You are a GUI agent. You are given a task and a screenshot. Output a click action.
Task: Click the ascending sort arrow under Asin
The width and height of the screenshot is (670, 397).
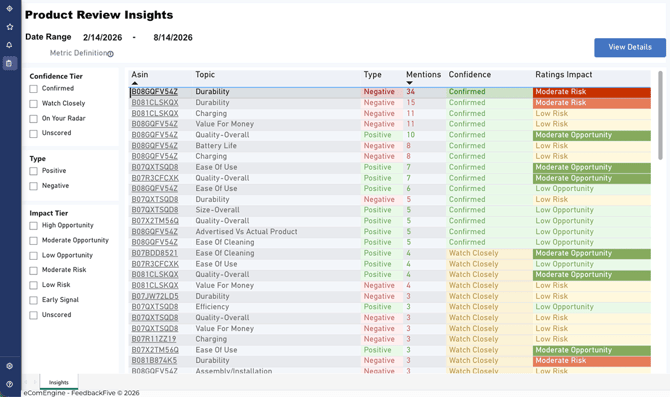tap(135, 83)
